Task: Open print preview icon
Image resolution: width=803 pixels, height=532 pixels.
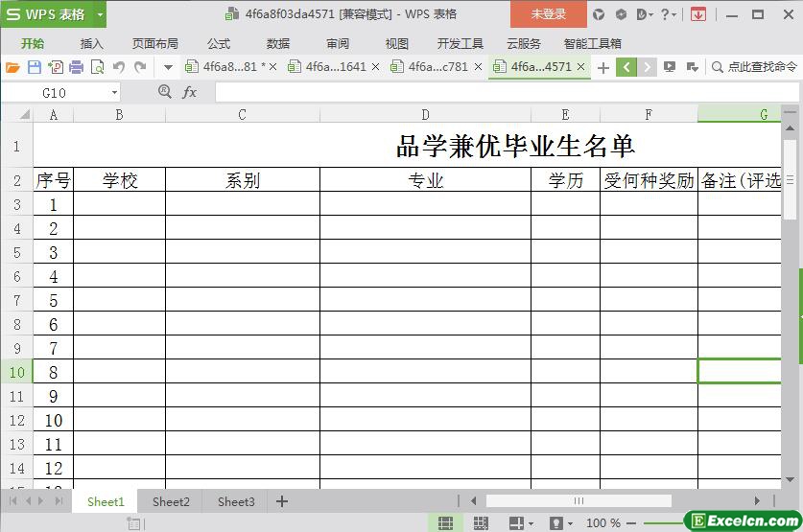Action: click(x=97, y=67)
